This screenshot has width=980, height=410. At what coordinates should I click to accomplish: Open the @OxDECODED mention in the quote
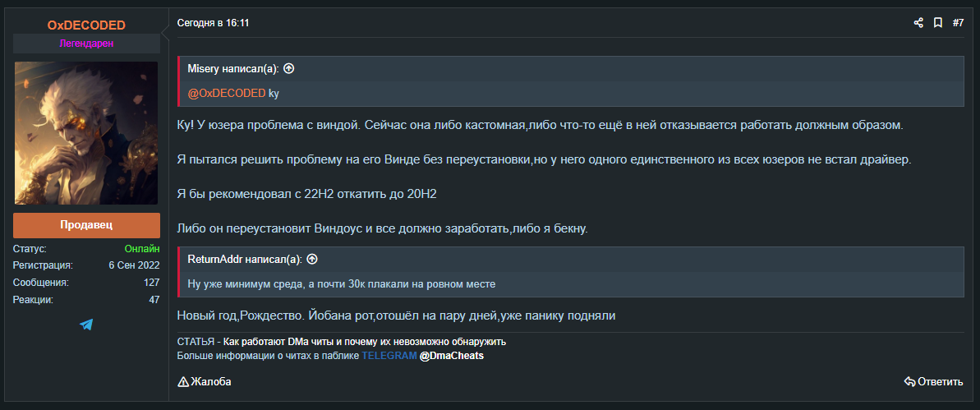pyautogui.click(x=227, y=93)
